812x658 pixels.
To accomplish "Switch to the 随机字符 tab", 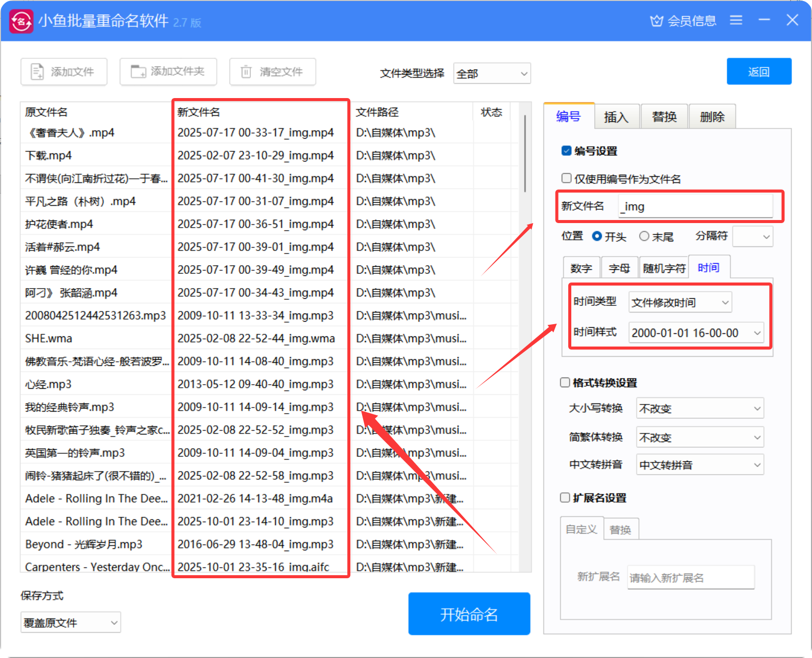I will 664,268.
